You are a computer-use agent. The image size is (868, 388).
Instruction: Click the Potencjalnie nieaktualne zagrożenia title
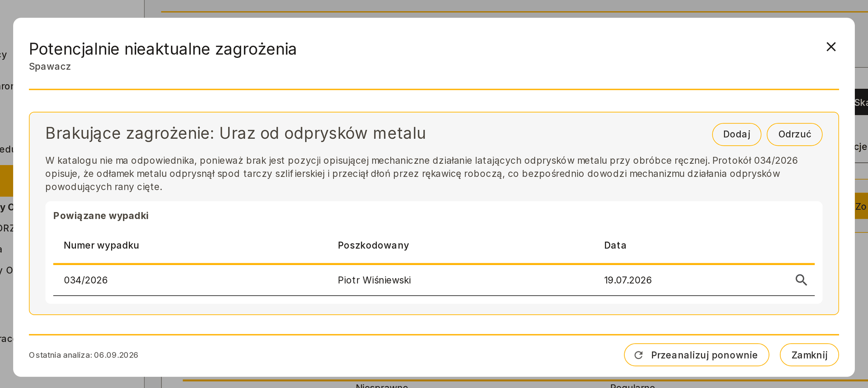163,49
